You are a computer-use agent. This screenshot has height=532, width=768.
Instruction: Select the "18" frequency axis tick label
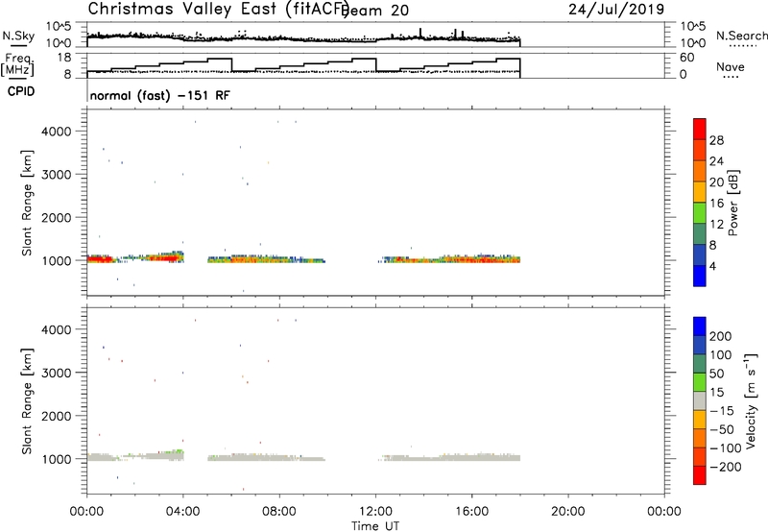point(64,58)
